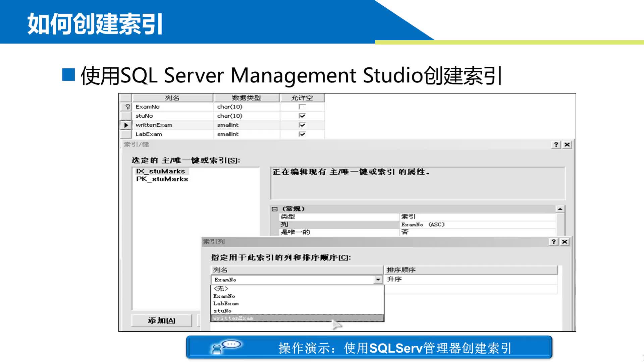The width and height of the screenshot is (644, 362).
Task: Select PK_stuMarks in the index list
Action: (x=162, y=179)
